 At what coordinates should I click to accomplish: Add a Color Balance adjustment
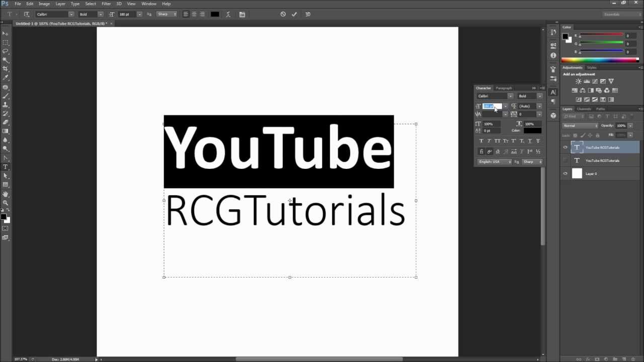[x=582, y=90]
